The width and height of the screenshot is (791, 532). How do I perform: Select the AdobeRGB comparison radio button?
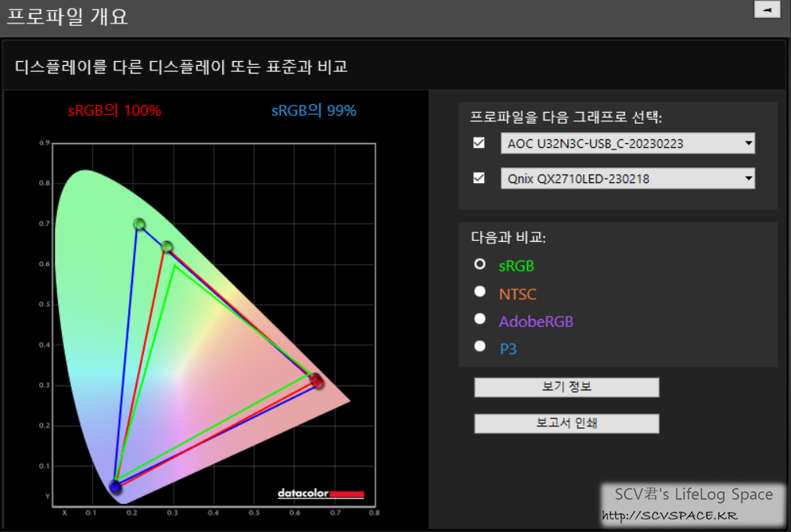coord(480,318)
